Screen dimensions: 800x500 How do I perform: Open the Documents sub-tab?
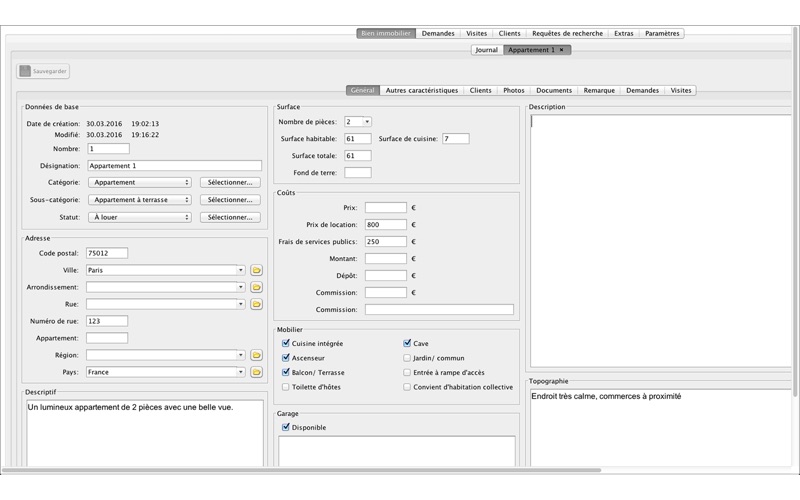[x=554, y=90]
